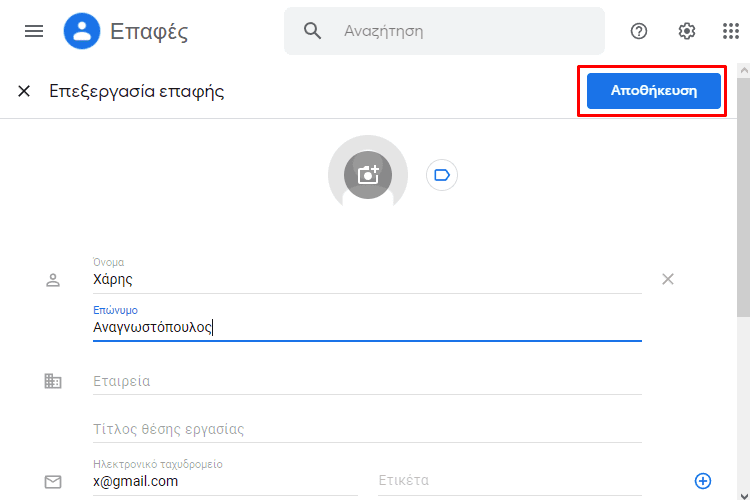Click the Επώνυμο surname field
This screenshot has width=750, height=500.
pos(367,323)
